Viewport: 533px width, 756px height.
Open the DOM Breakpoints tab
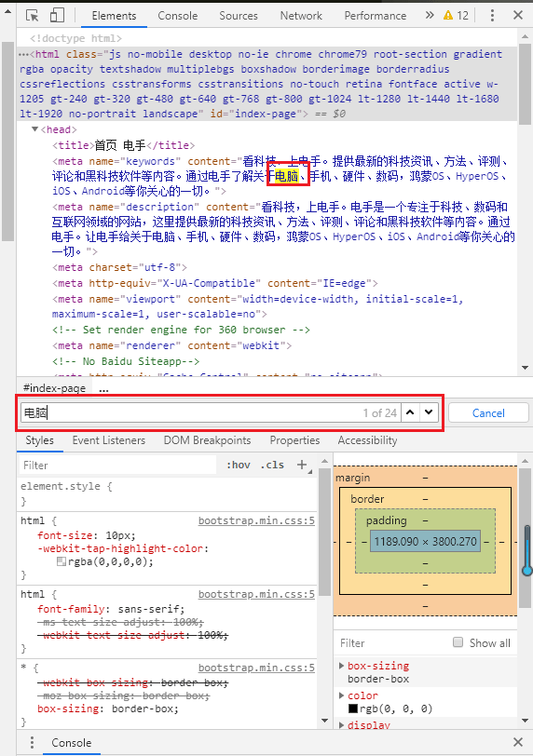[208, 440]
